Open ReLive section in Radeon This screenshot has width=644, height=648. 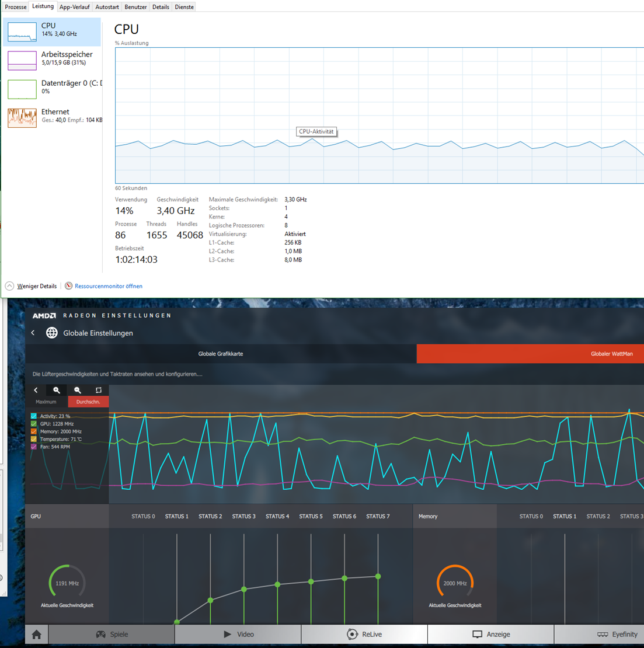pyautogui.click(x=364, y=635)
